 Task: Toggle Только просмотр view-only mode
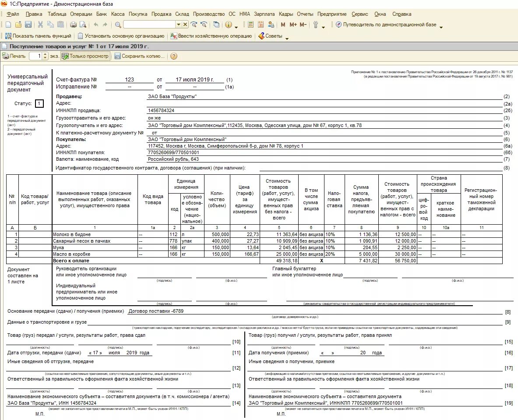click(x=85, y=56)
